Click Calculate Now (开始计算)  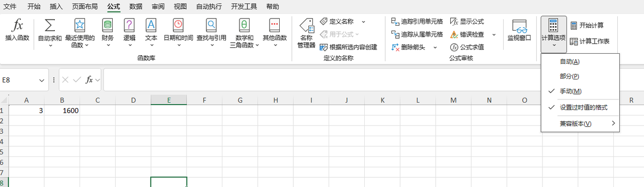tap(587, 25)
